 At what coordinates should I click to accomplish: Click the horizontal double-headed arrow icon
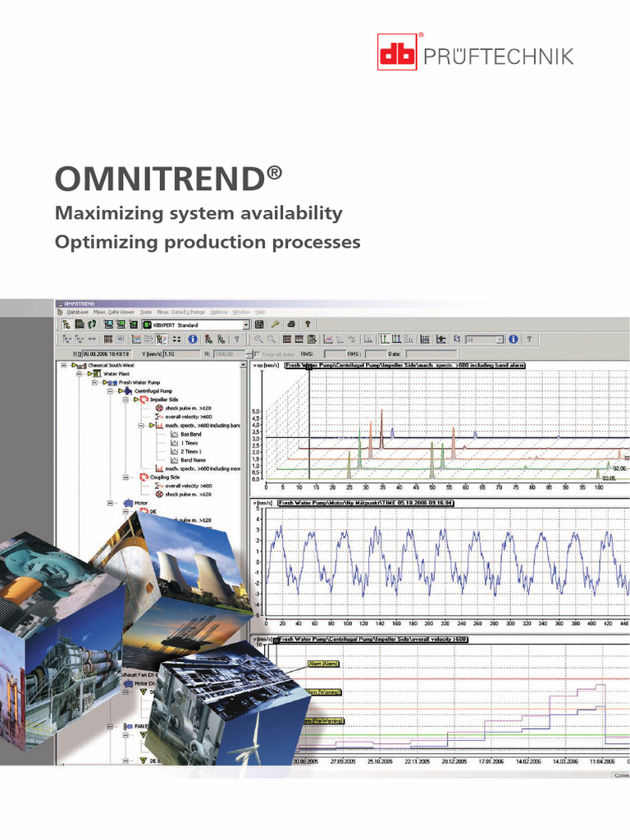92,339
